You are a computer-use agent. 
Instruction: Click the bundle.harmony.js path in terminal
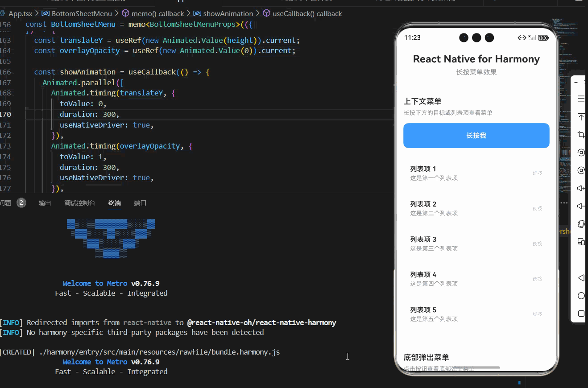pyautogui.click(x=160, y=352)
